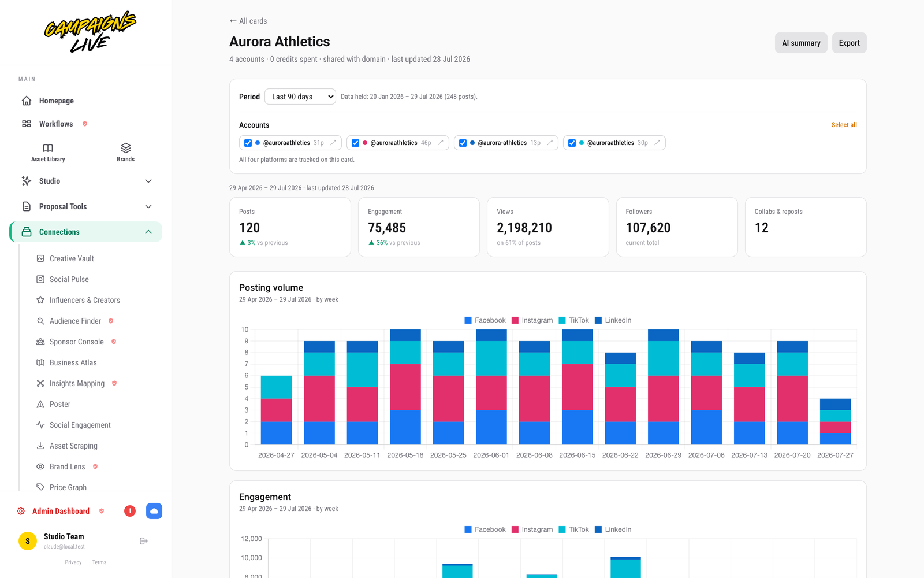
Task: Open the Homepage house icon
Action: pos(27,101)
